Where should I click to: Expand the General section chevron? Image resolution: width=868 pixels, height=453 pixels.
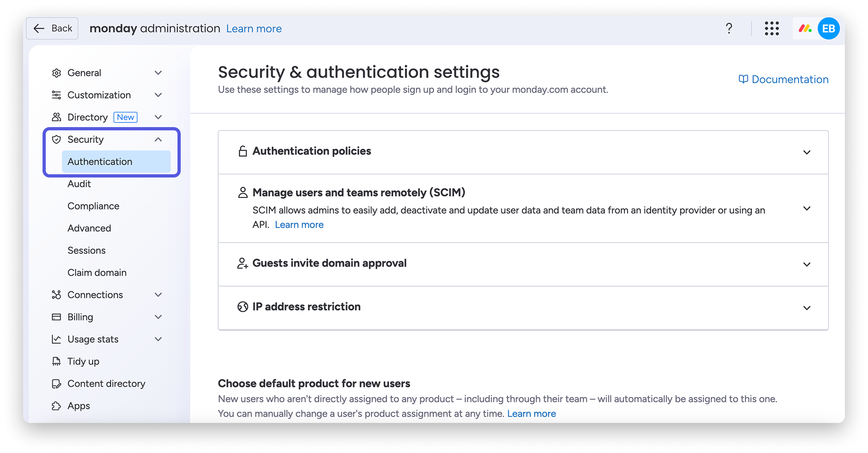click(x=158, y=73)
